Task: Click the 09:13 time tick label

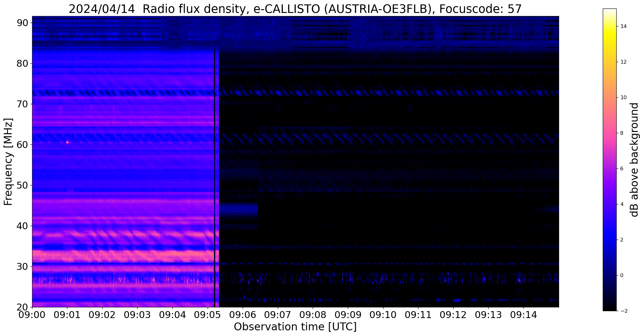Action: [488, 315]
